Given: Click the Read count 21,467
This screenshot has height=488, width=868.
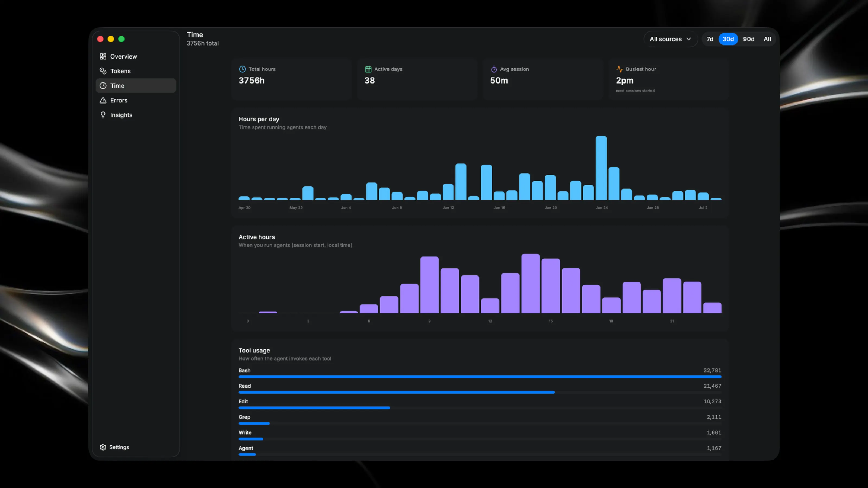Looking at the screenshot, I should point(712,386).
